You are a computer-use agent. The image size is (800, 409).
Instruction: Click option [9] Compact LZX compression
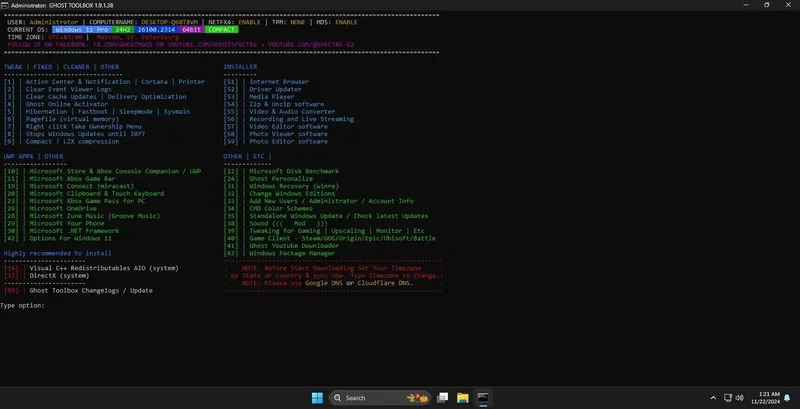[61, 141]
